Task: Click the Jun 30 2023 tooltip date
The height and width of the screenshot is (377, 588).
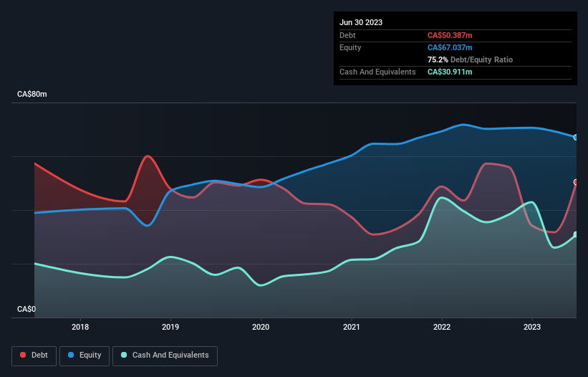Action: coord(361,22)
